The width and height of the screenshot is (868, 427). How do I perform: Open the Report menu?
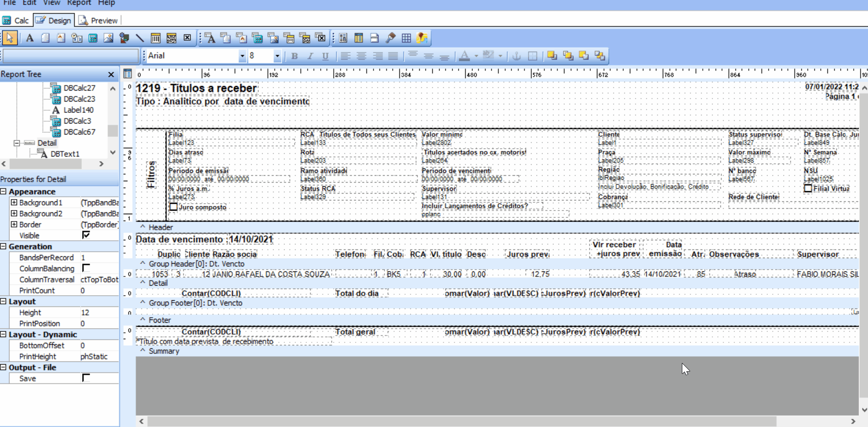(x=79, y=3)
